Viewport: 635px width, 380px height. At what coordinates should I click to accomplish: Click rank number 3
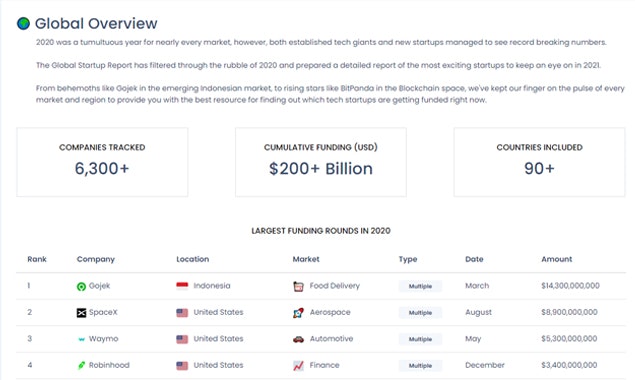[x=30, y=339]
